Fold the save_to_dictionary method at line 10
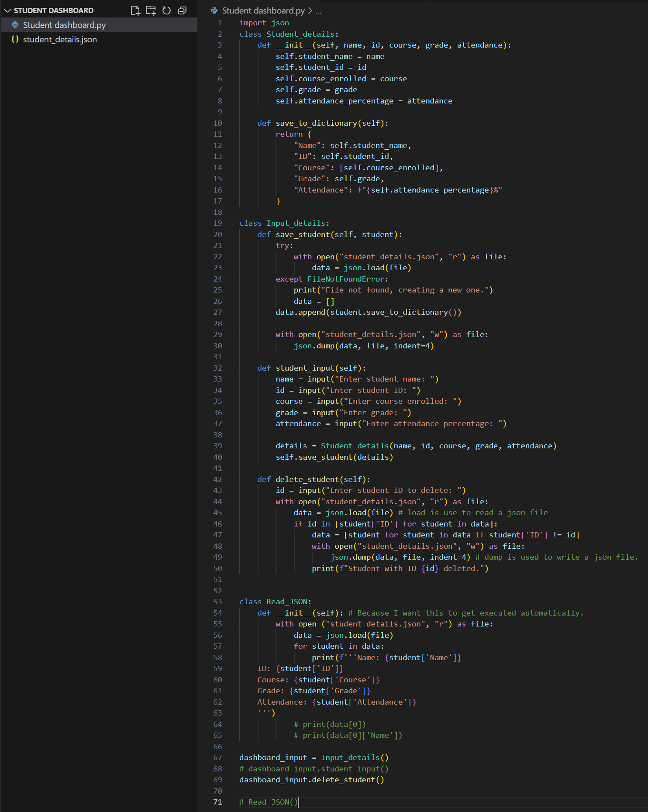 [x=232, y=123]
